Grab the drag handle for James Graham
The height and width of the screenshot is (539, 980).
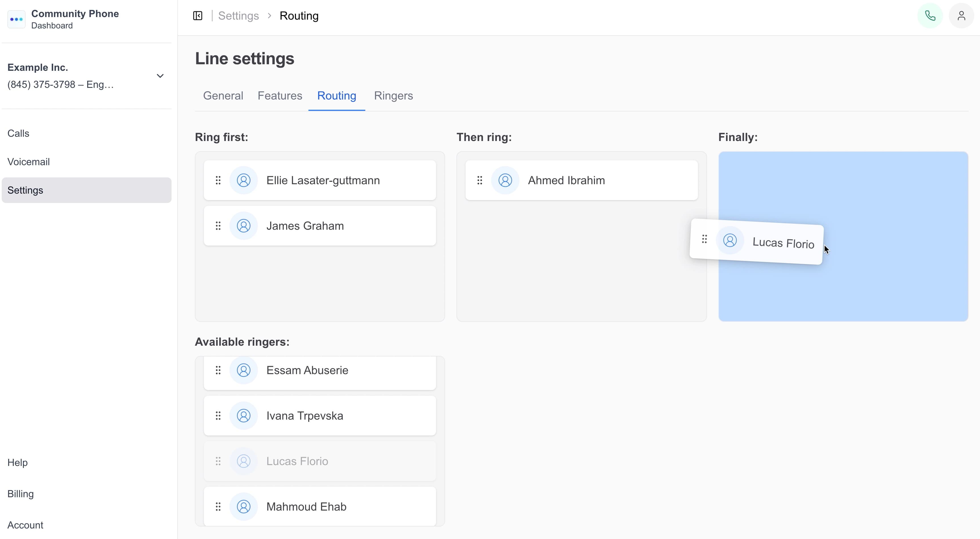pyautogui.click(x=218, y=226)
